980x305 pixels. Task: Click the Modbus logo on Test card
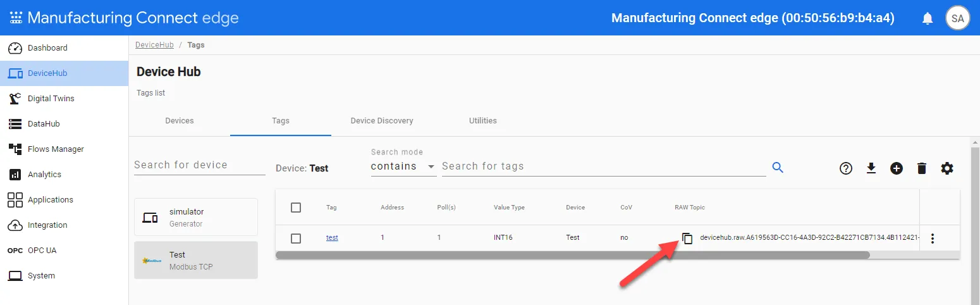click(152, 261)
